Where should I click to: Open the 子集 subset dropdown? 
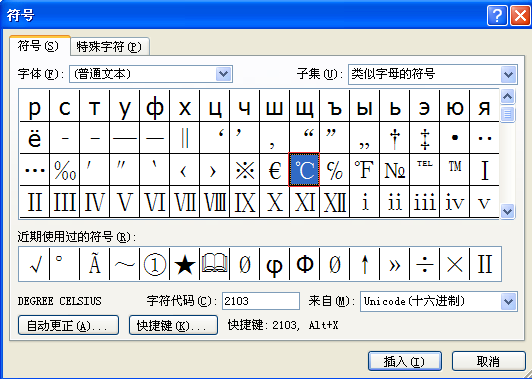coord(433,74)
